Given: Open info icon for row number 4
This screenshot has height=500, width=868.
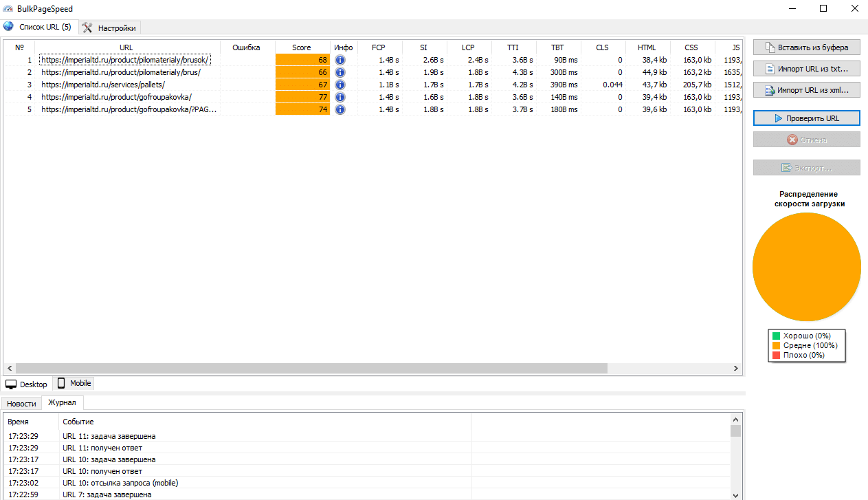Looking at the screenshot, I should [x=340, y=97].
